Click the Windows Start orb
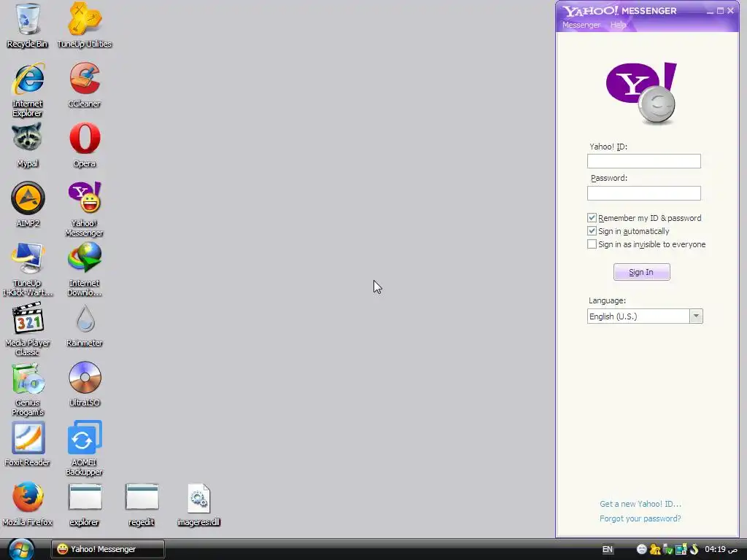 (x=21, y=549)
